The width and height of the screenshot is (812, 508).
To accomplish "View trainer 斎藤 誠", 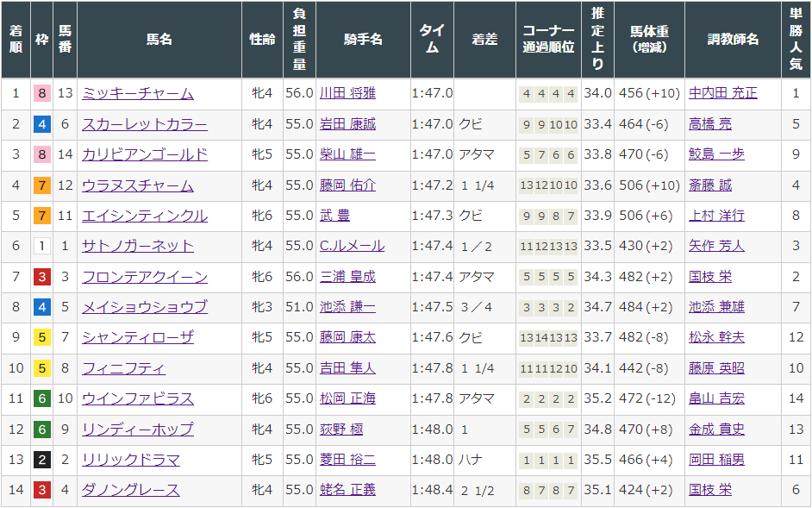I will [x=710, y=185].
